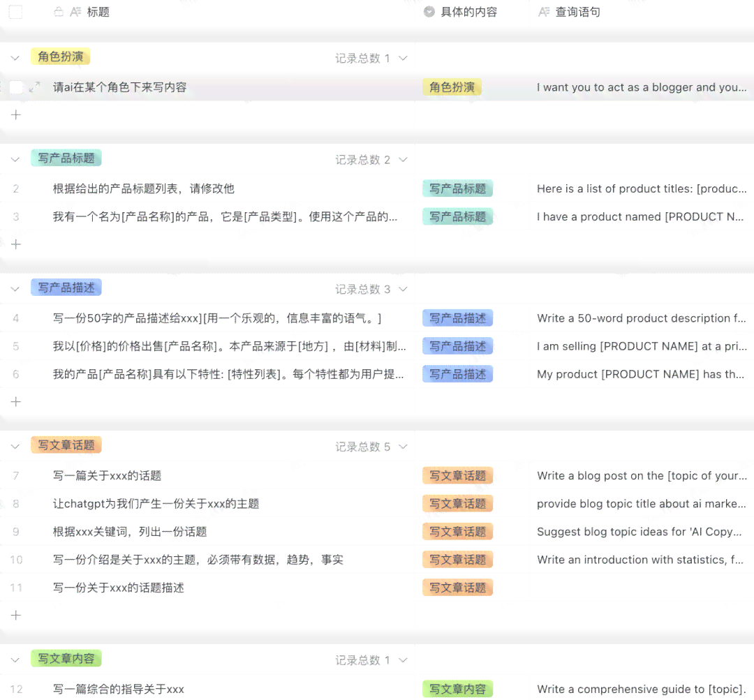Open query 'Write a 50-word product description'
754x700 pixels.
pos(642,318)
